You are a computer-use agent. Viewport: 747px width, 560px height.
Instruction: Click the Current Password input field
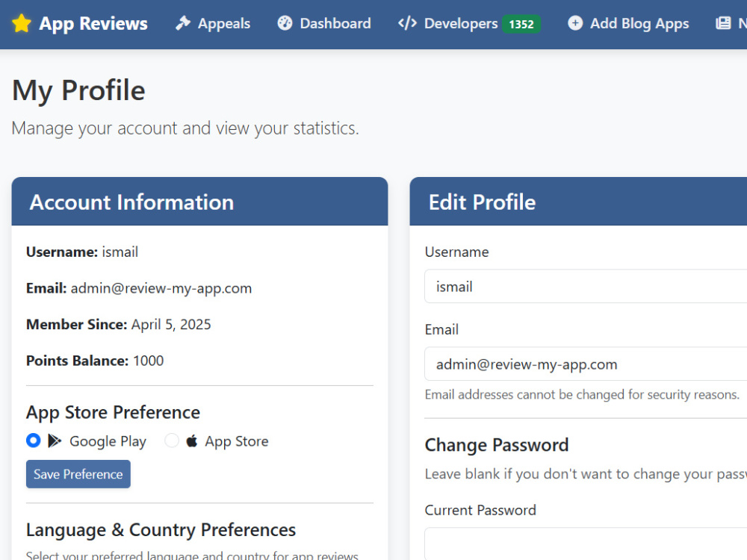tap(586, 544)
